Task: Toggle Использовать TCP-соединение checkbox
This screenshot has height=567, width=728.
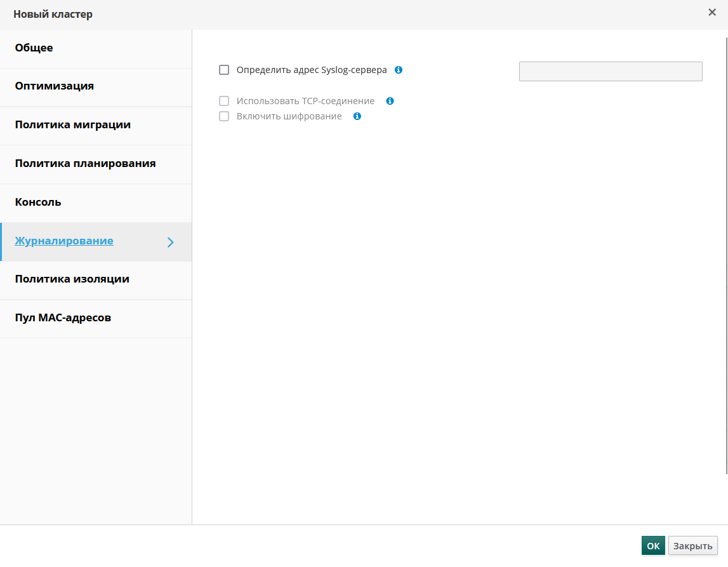Action: (224, 101)
